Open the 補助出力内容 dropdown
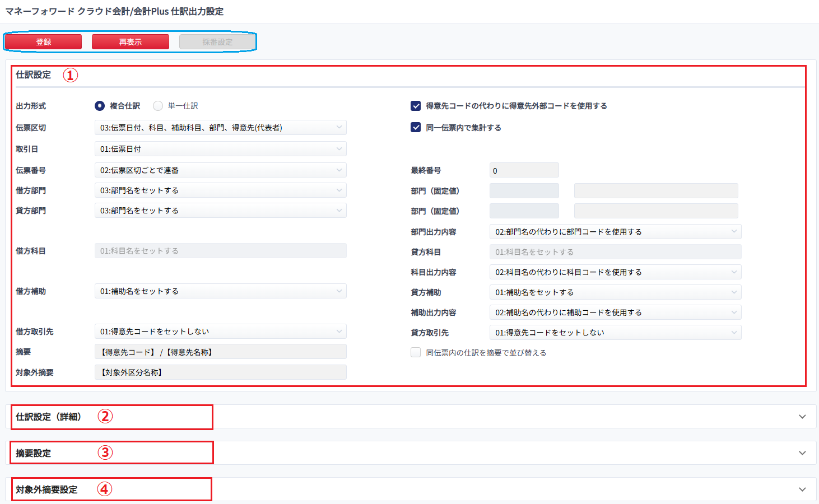819x504 pixels. click(615, 312)
